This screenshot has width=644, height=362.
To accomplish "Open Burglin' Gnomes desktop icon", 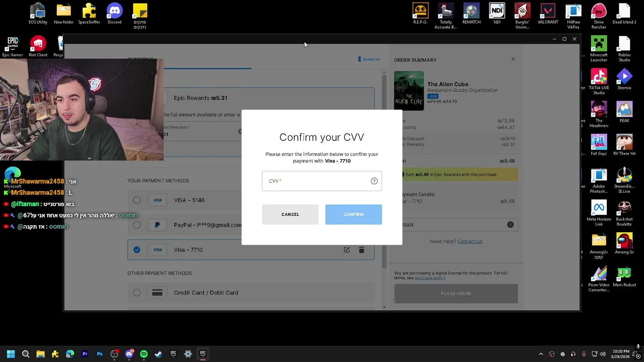I will 522,15.
